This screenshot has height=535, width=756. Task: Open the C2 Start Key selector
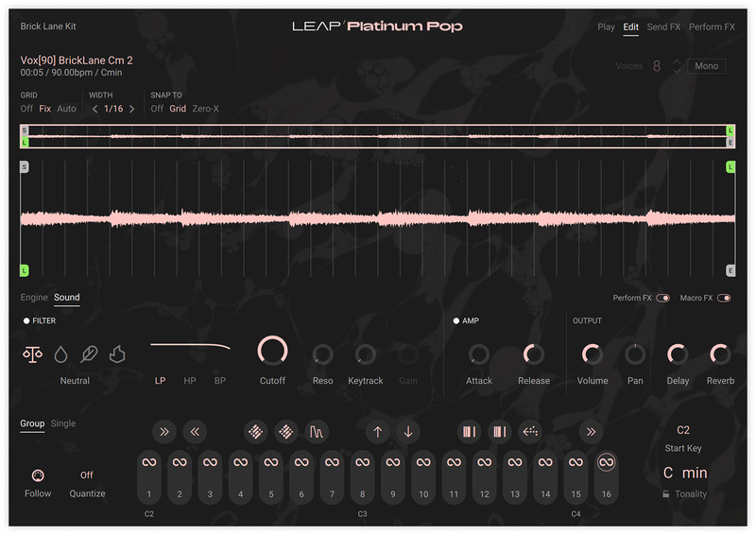[x=683, y=430]
